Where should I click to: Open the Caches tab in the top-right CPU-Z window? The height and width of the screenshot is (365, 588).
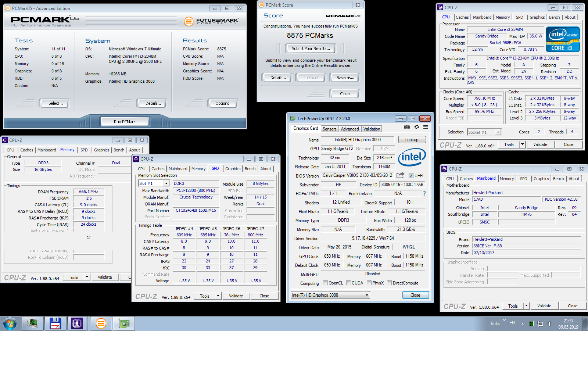pyautogui.click(x=462, y=17)
